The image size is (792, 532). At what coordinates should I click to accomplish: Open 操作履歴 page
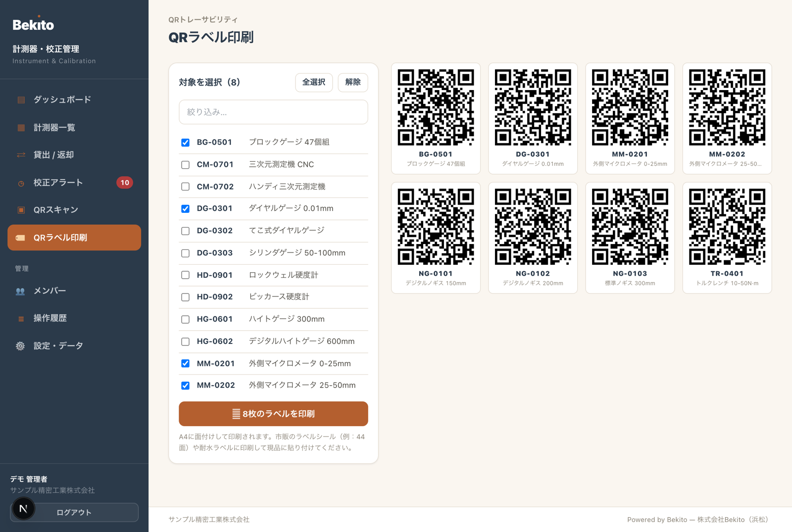click(x=74, y=318)
